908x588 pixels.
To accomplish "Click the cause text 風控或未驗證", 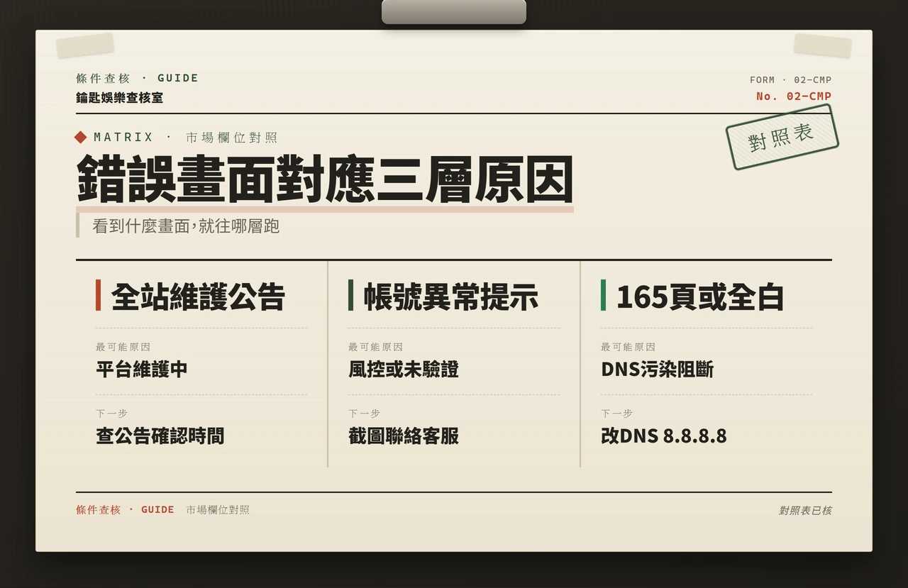I will [404, 370].
